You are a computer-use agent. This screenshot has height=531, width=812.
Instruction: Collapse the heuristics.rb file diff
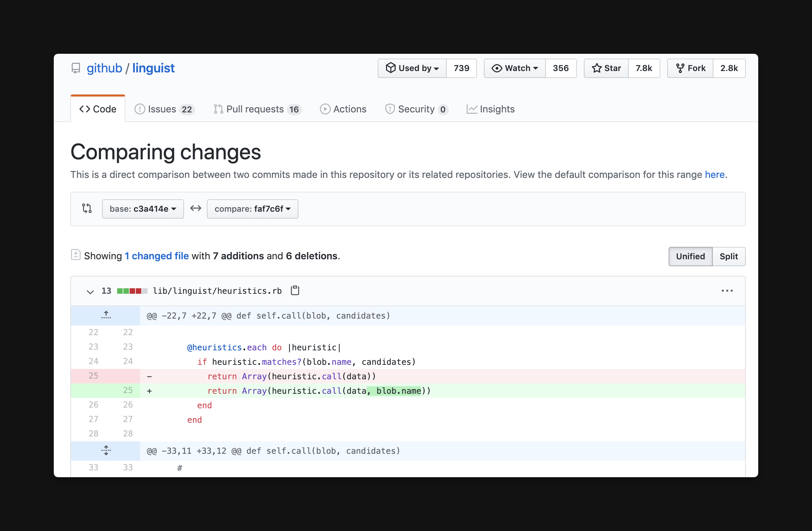click(x=90, y=292)
